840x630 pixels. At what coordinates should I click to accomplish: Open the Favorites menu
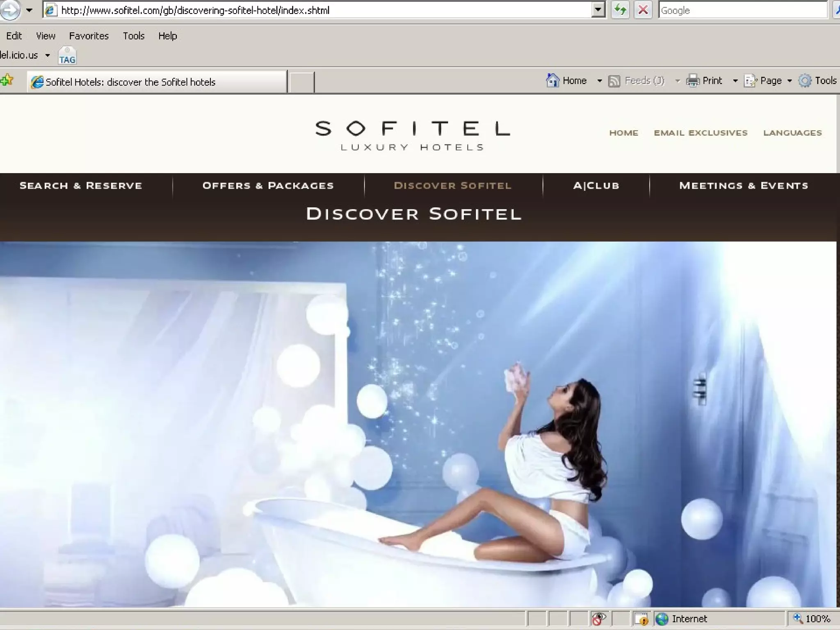[89, 36]
